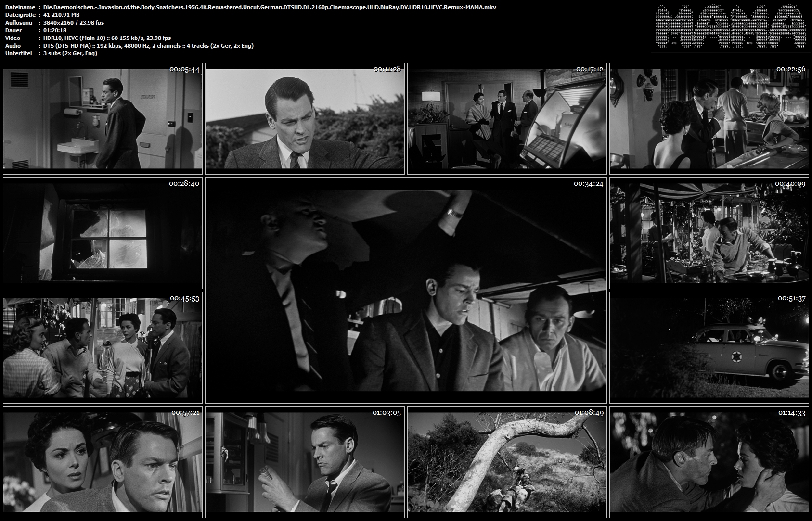Open the large center frame at 00:34:24
The width and height of the screenshot is (812, 521).
coord(406,290)
